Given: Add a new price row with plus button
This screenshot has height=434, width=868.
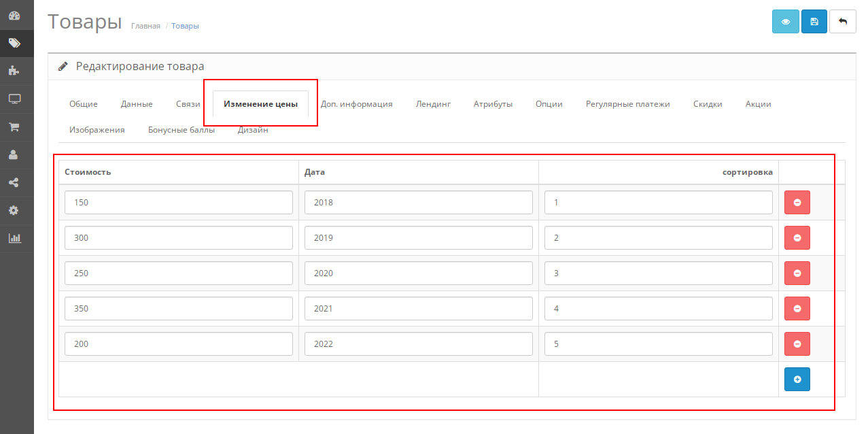Looking at the screenshot, I should point(797,380).
